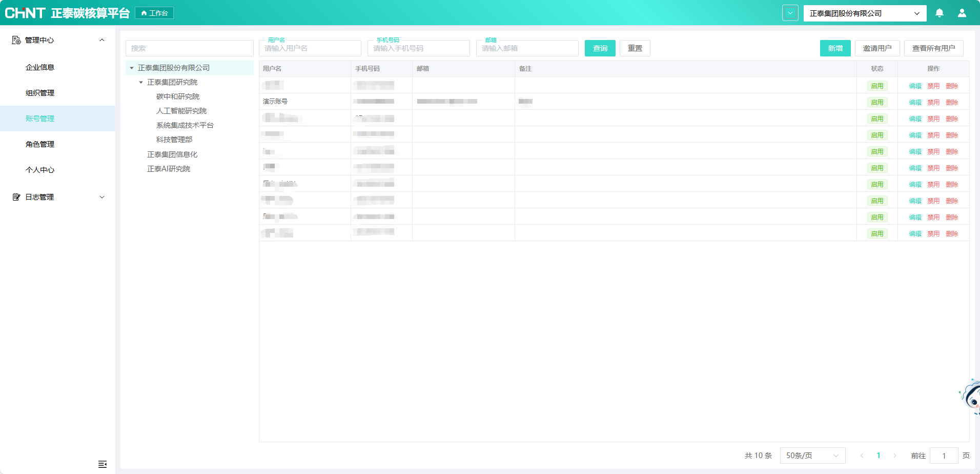980x474 pixels.
Task: Open the 50条/页 page size dropdown
Action: [813, 456]
